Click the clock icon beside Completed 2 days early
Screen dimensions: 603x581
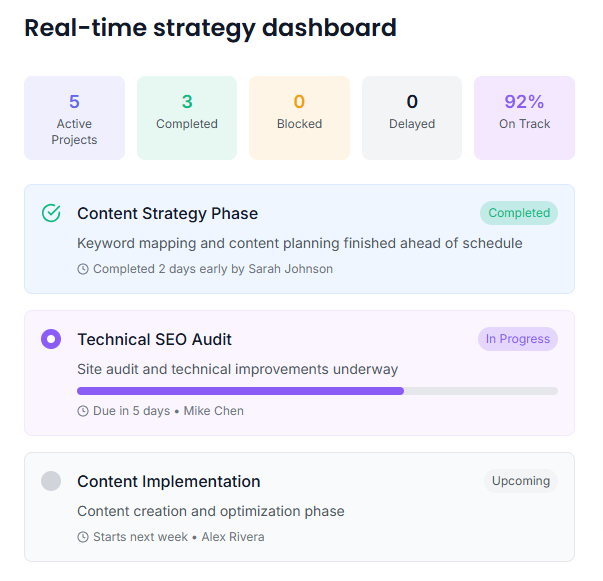(x=83, y=269)
